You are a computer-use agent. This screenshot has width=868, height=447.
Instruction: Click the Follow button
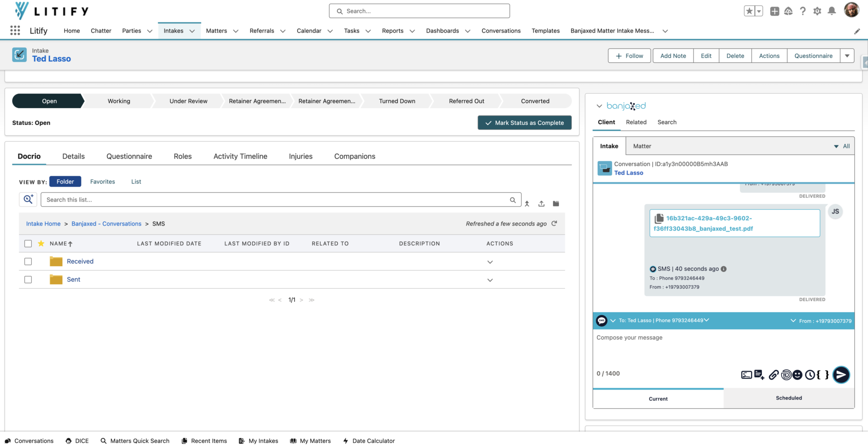(x=629, y=56)
